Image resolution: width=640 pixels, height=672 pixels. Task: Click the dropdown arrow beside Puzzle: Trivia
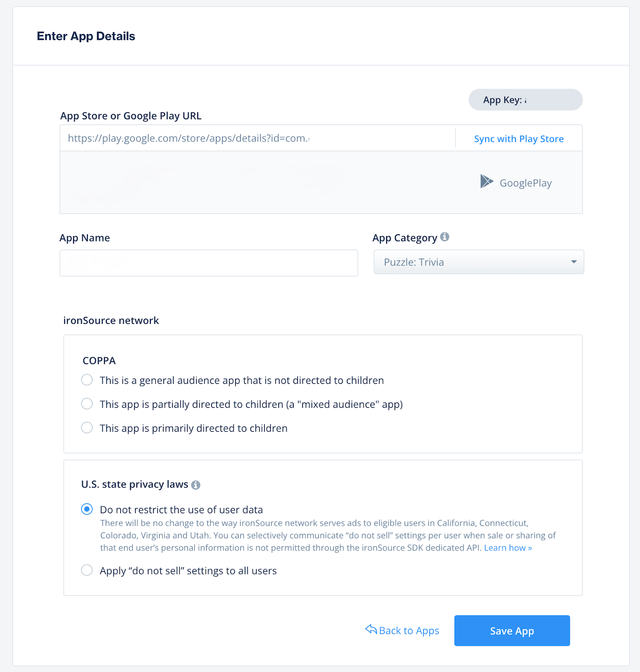point(574,262)
